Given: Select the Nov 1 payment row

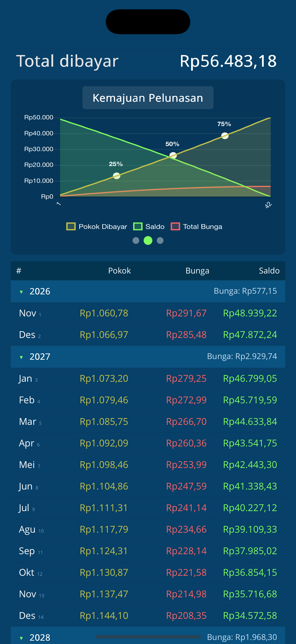Looking at the screenshot, I should tap(148, 313).
